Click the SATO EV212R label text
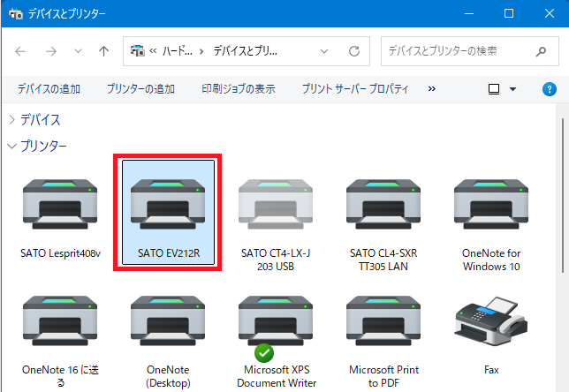569x392 pixels. (x=169, y=253)
